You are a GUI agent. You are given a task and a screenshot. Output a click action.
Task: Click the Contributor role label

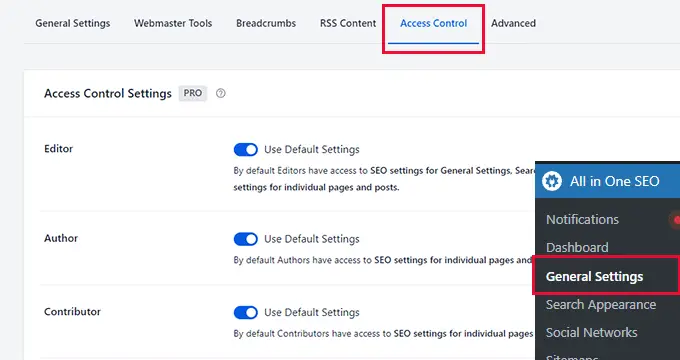pos(72,312)
